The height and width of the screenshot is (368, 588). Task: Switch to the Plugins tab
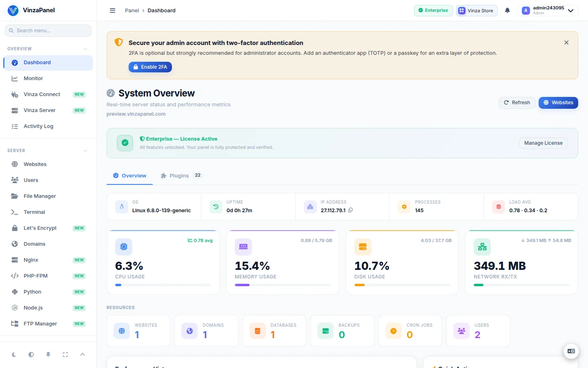point(181,176)
